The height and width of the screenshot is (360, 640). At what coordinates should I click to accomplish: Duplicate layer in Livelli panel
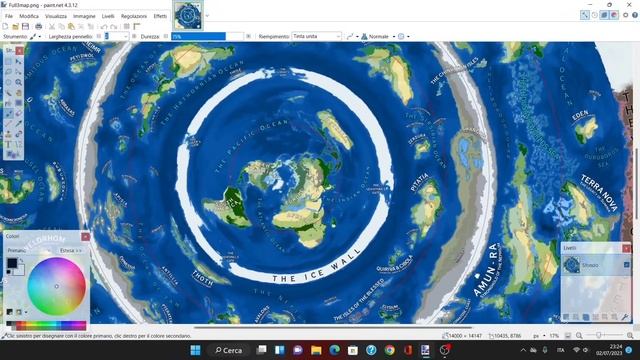[586, 317]
